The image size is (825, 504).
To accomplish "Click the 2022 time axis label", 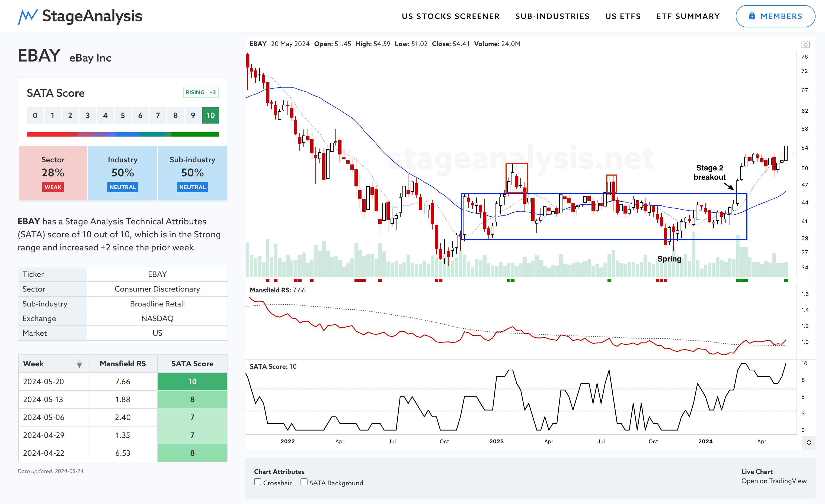I will click(x=288, y=441).
